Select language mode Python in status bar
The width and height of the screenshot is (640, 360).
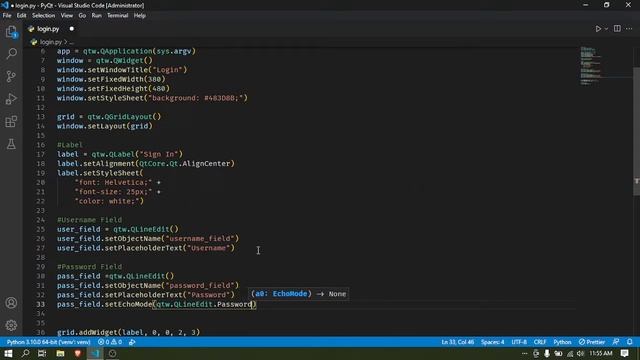[x=562, y=342]
